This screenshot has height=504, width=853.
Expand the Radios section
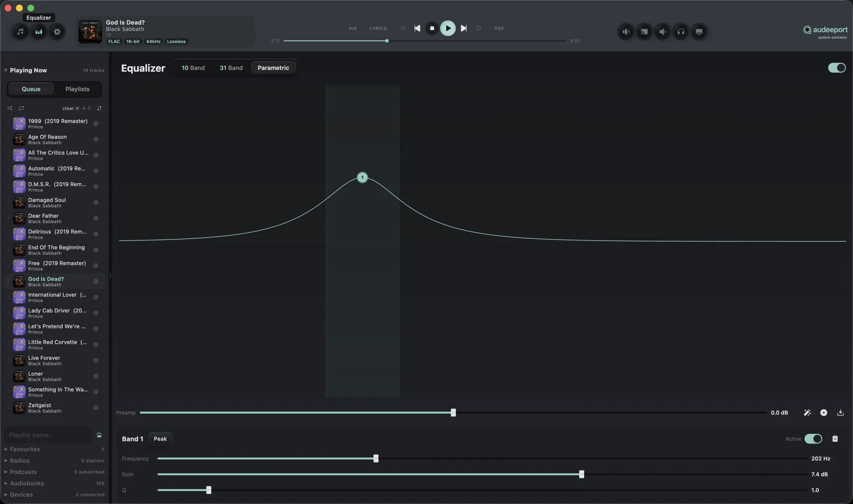20,461
